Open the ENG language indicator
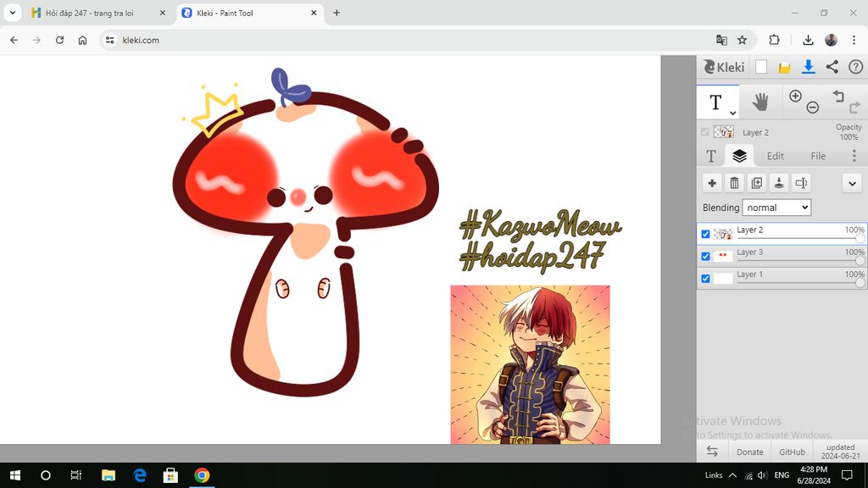Screen dimensions: 868x488 (782, 475)
